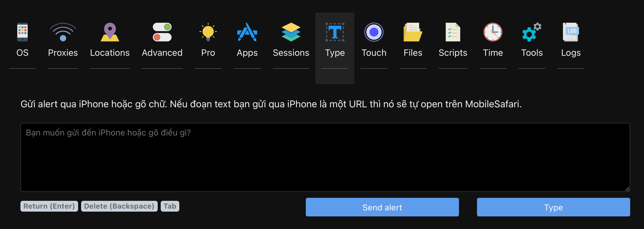This screenshot has height=229, width=644.
Task: Select the Sessions layers icon
Action: coord(291,32)
